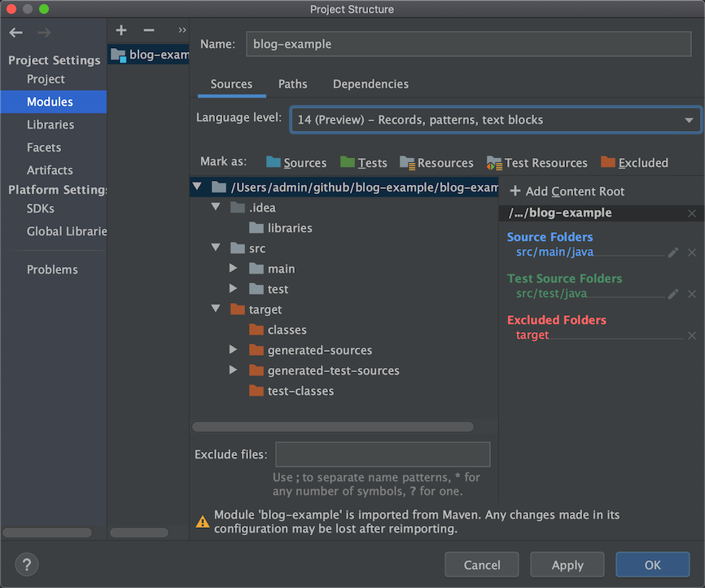Image resolution: width=705 pixels, height=588 pixels.
Task: Mark folder as Test Resources
Action: pyautogui.click(x=537, y=163)
